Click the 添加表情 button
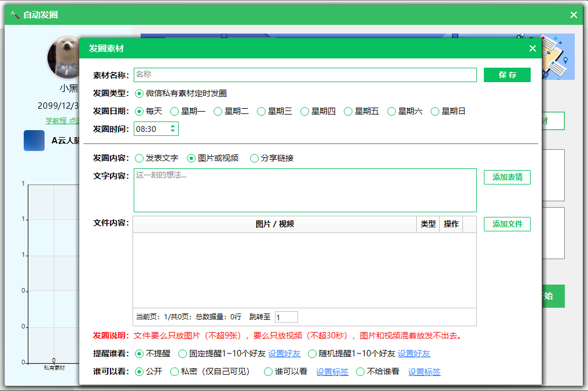The width and height of the screenshot is (588, 391). click(x=507, y=178)
